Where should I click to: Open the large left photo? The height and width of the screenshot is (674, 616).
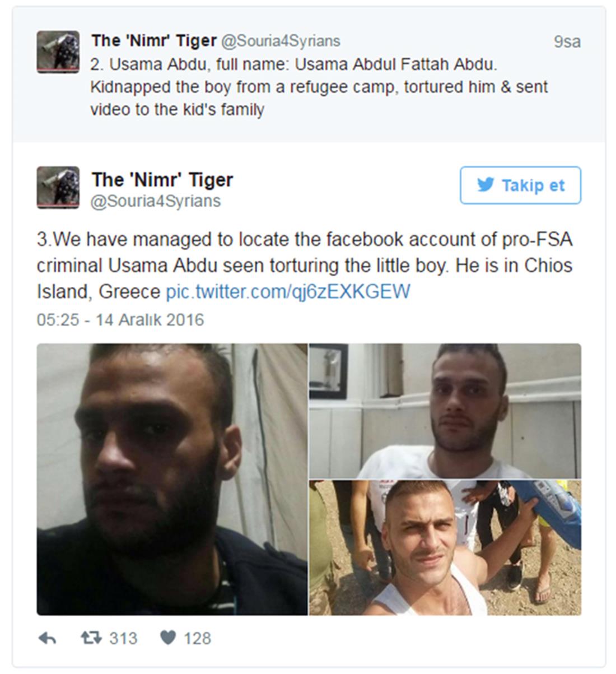click(172, 480)
